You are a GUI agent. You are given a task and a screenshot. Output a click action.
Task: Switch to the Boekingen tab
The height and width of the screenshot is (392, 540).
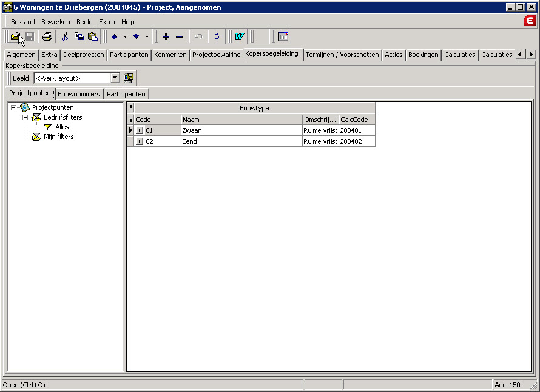(x=424, y=55)
